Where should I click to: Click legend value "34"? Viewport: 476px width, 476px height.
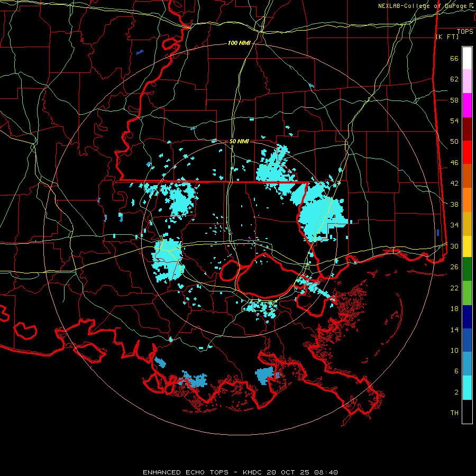(x=454, y=225)
